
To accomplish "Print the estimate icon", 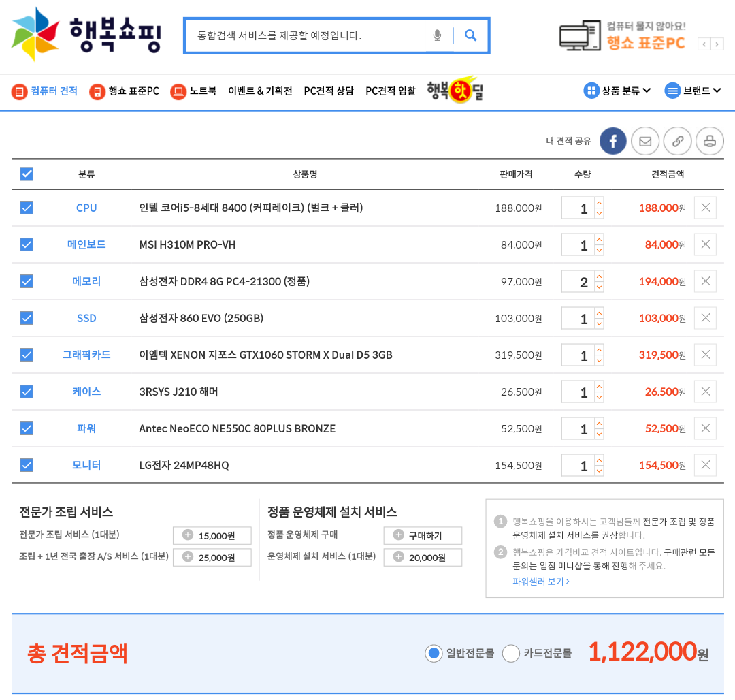I will tap(710, 141).
